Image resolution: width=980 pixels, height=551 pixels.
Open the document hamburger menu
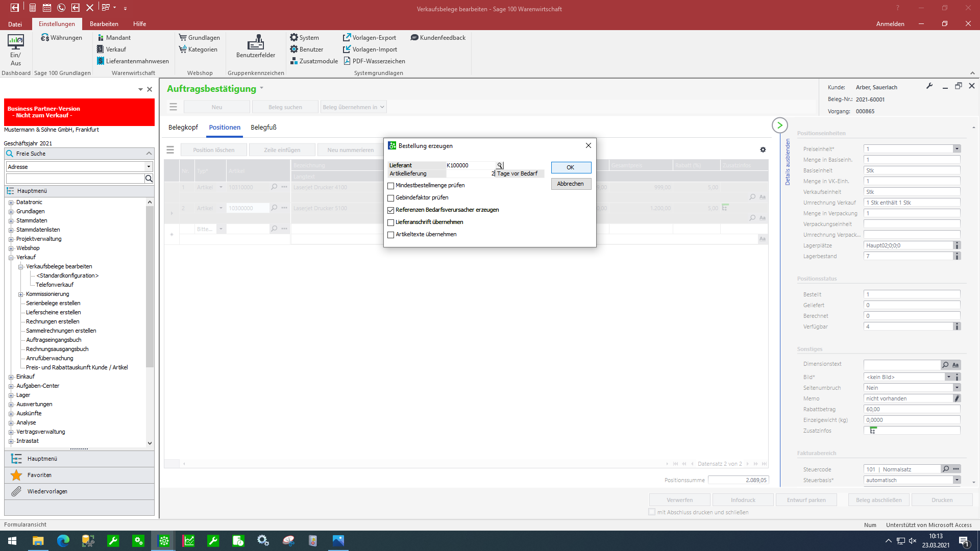point(174,107)
